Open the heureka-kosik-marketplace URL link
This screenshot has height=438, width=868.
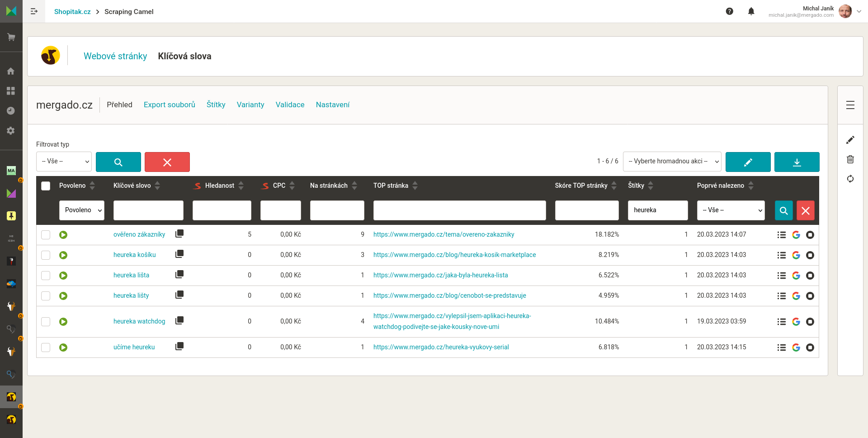[454, 255]
